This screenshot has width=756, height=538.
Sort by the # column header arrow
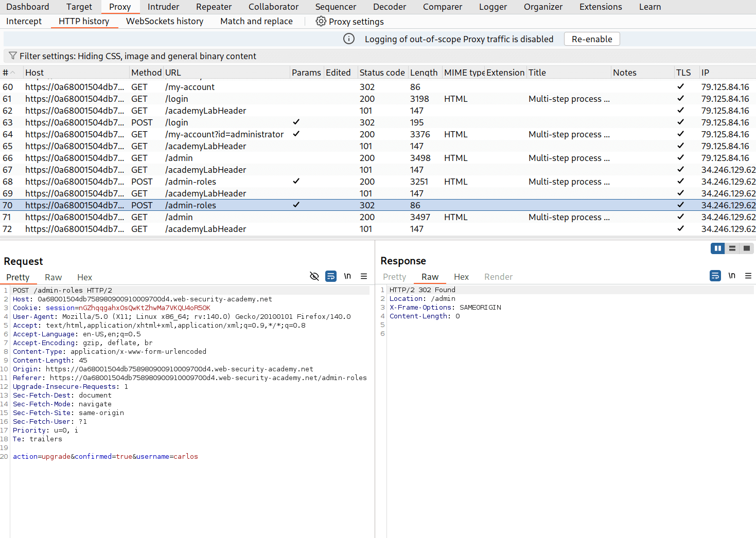11,72
